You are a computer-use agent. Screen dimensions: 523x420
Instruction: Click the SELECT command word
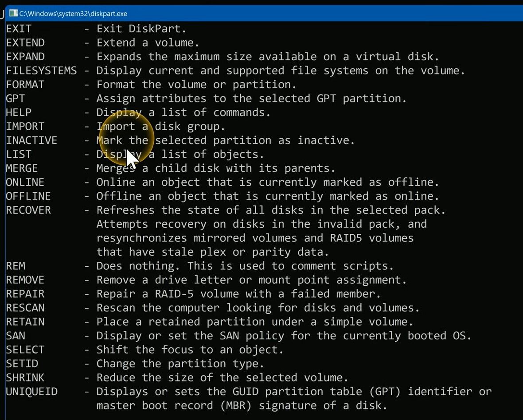25,350
